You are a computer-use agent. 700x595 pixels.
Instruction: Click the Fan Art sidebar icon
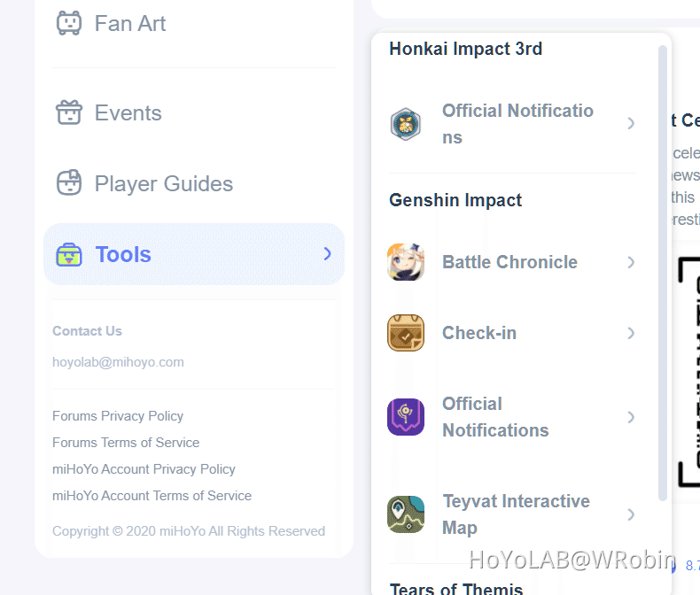click(x=69, y=23)
